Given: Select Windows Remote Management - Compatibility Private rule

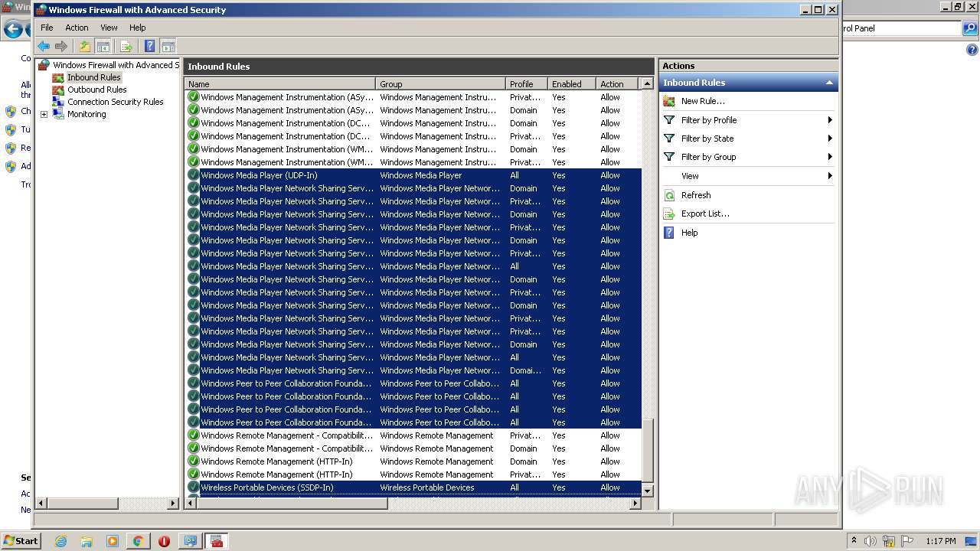Looking at the screenshot, I should 413,435.
